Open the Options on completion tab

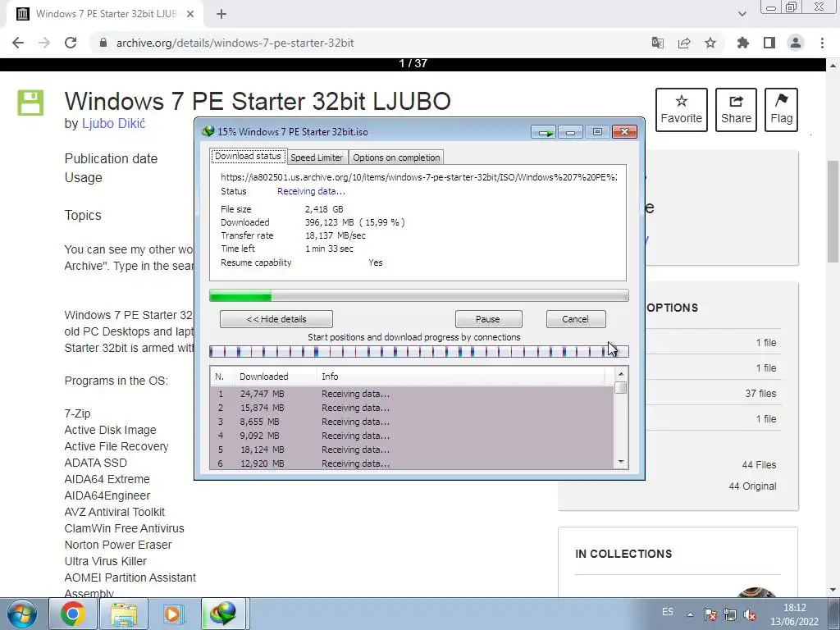click(x=396, y=157)
